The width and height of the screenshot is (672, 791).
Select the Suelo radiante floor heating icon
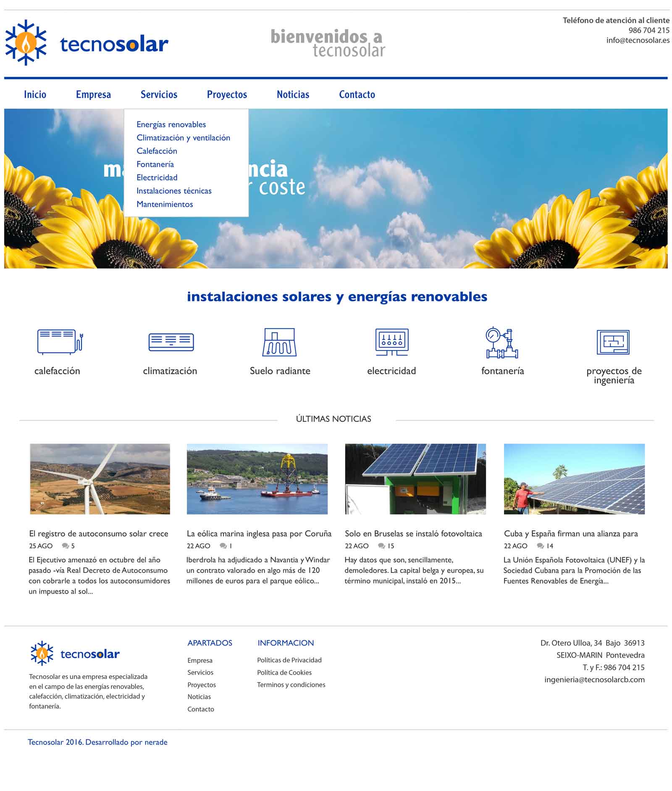[x=279, y=342]
